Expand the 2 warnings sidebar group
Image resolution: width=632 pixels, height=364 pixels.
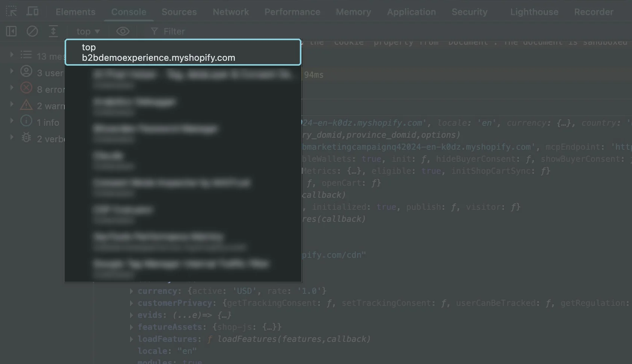12,104
